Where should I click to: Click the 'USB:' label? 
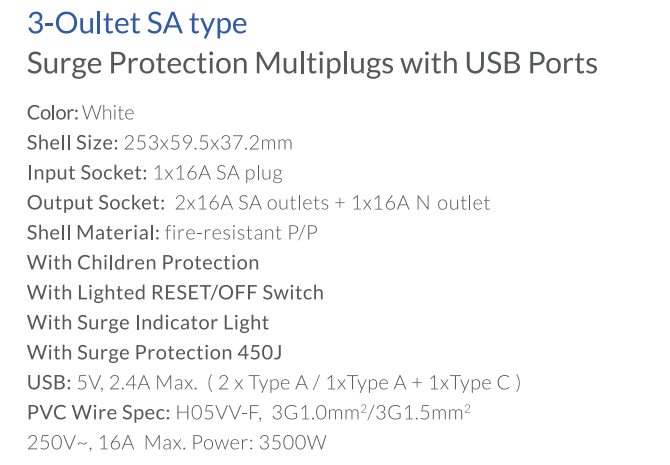pyautogui.click(x=49, y=383)
